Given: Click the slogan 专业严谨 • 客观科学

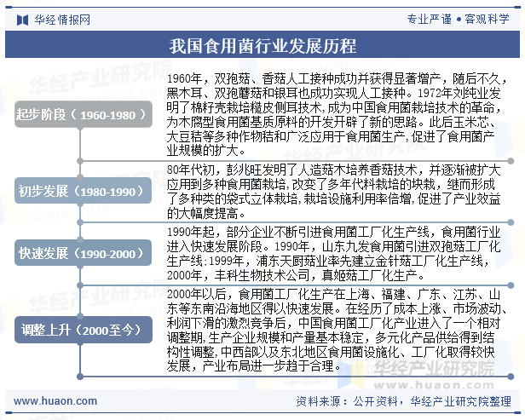Looking at the screenshot, I should pos(458,19).
